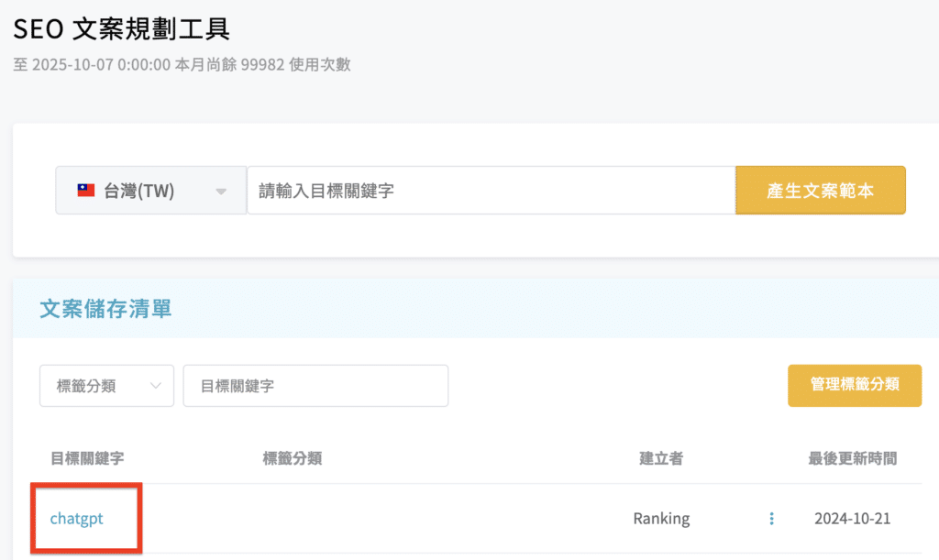Image resolution: width=939 pixels, height=560 pixels.
Task: Open the three-dot menu for chatgpt row
Action: point(771,519)
